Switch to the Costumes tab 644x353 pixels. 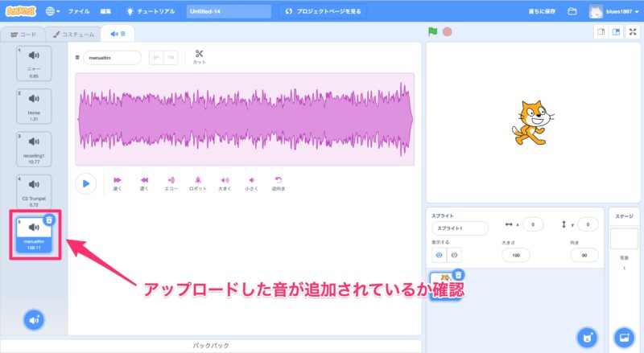pyautogui.click(x=74, y=34)
